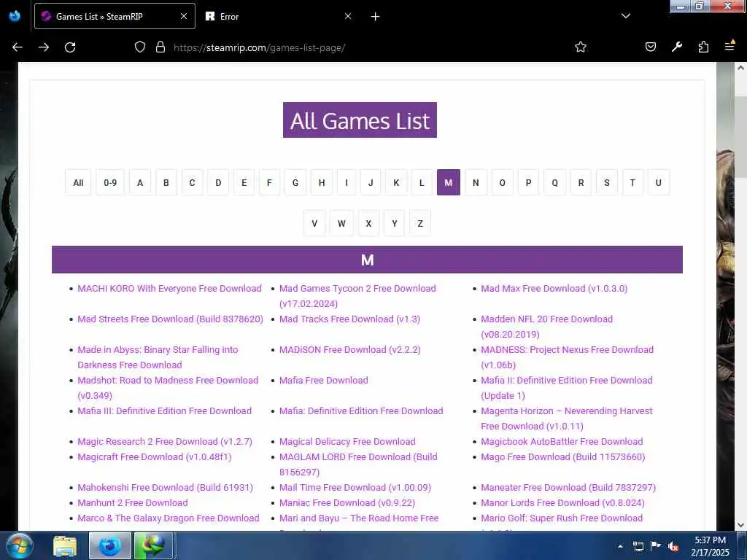Filter games list by letter V
Screen dimensions: 747x560
(x=314, y=223)
